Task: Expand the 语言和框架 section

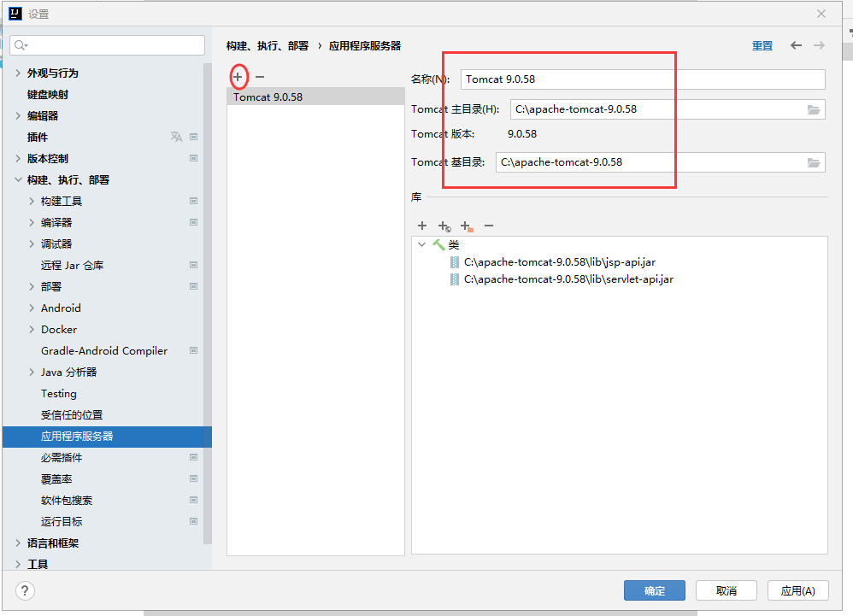Action: tap(19, 543)
